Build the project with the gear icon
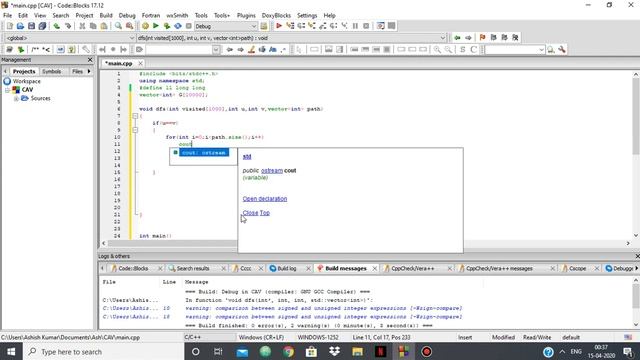The width and height of the screenshot is (640, 360). (145, 26)
